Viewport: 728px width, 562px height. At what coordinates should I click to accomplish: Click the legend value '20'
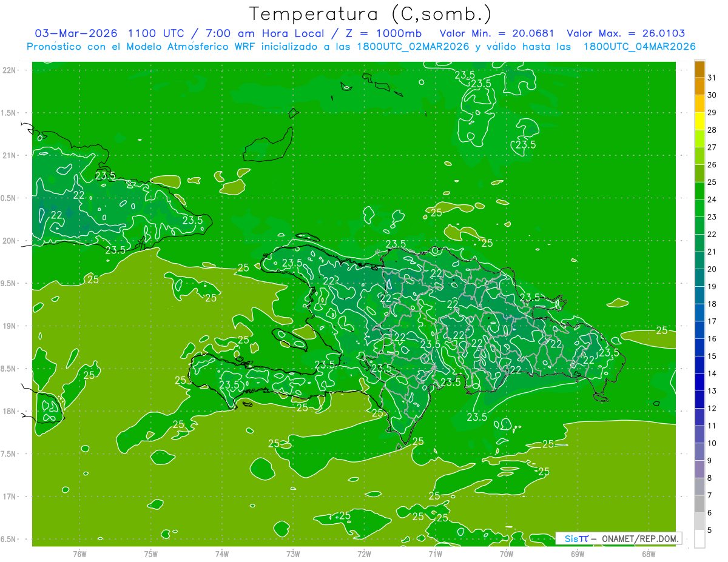pyautogui.click(x=712, y=269)
